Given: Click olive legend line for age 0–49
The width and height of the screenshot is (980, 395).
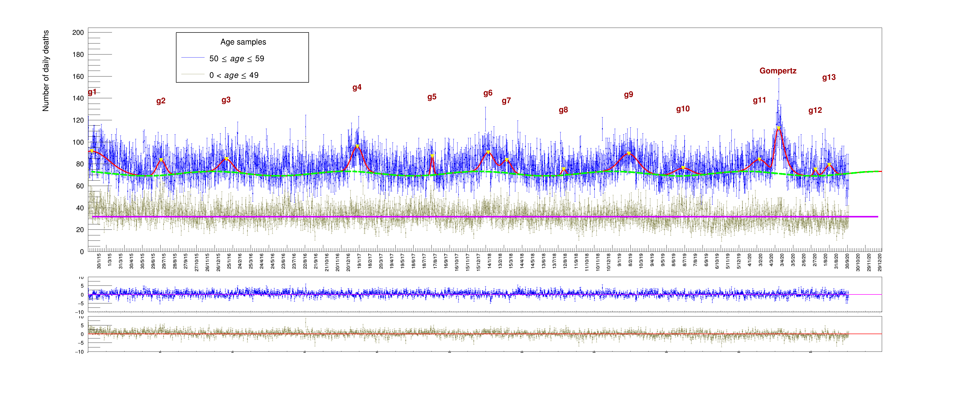Looking at the screenshot, I should pos(193,75).
